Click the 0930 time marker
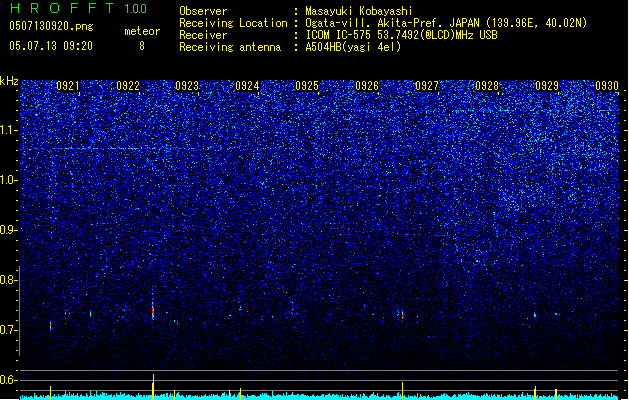The height and width of the screenshot is (400, 629). pos(607,85)
